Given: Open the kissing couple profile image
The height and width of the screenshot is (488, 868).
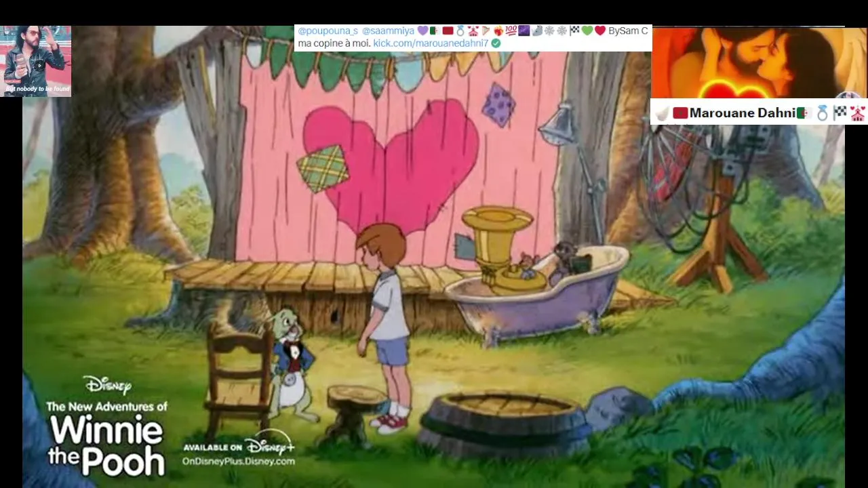Looking at the screenshot, I should click(759, 62).
